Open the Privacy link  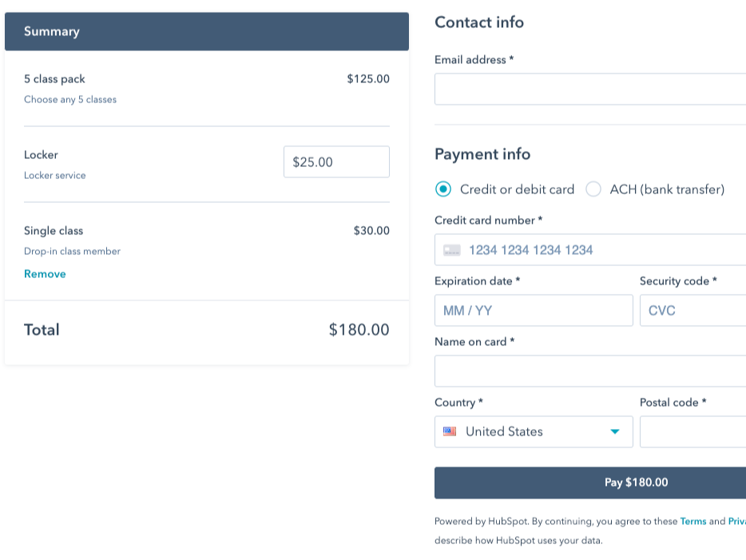[x=738, y=521]
